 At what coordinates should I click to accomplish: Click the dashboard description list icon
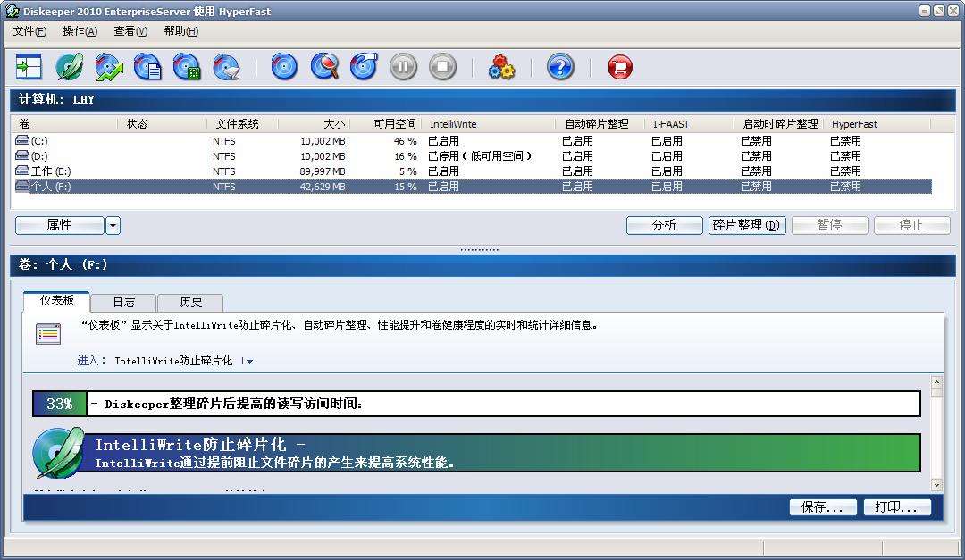click(x=48, y=333)
